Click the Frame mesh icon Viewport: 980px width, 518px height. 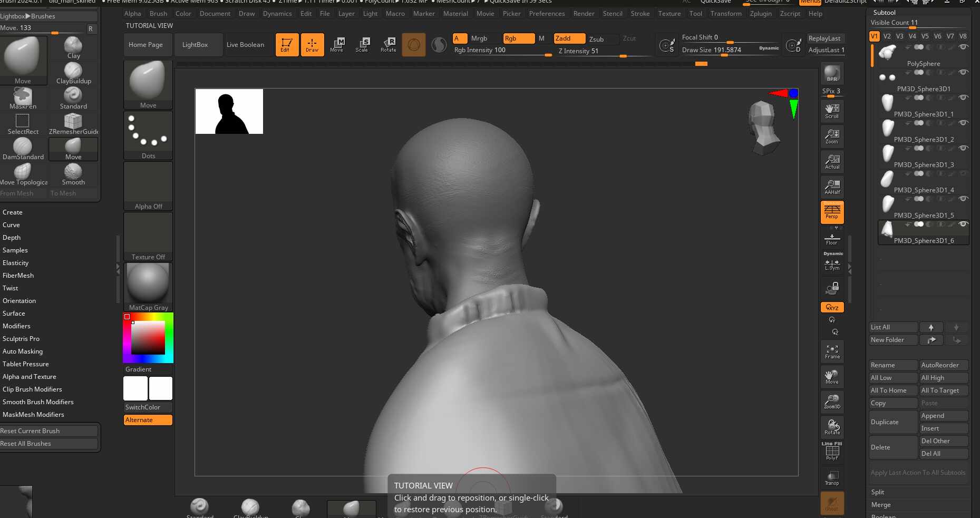(832, 351)
